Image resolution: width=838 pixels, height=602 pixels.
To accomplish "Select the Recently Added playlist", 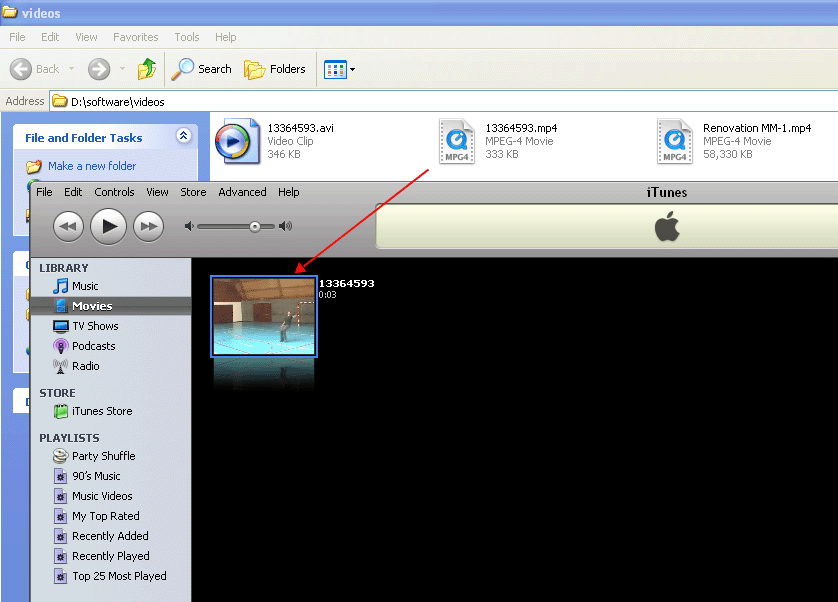I will point(111,536).
